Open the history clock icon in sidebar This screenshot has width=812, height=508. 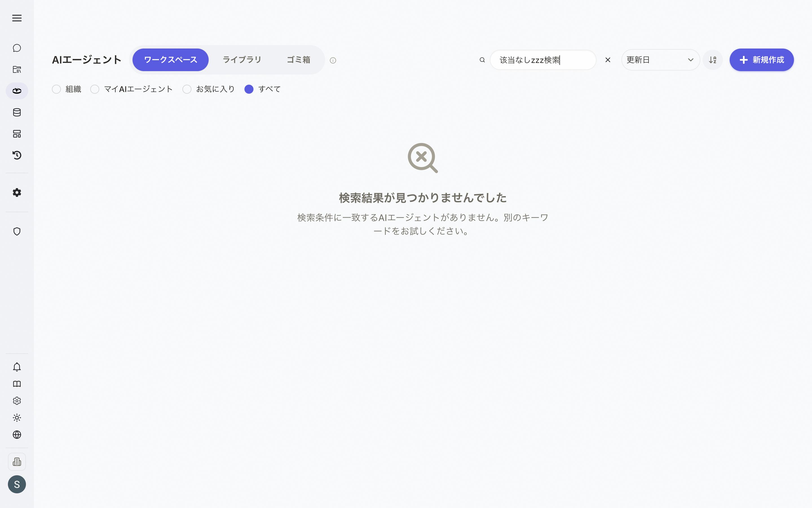(17, 155)
